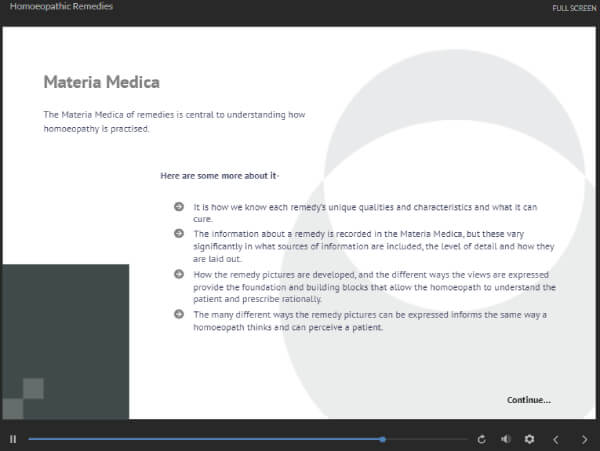Open the player settings gear
The image size is (600, 451).
click(x=529, y=439)
